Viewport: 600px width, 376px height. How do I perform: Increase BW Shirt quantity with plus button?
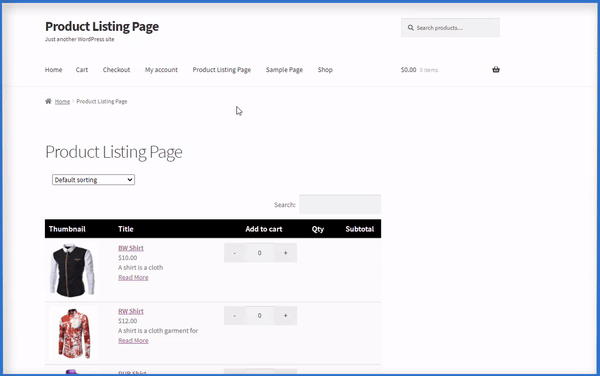pyautogui.click(x=285, y=253)
